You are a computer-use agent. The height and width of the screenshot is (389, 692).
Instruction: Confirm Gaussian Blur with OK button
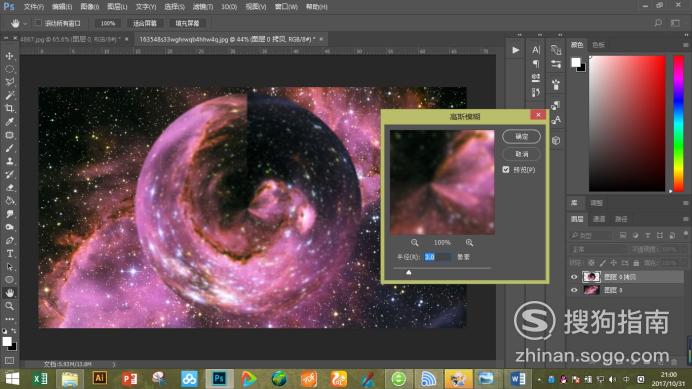click(x=521, y=137)
